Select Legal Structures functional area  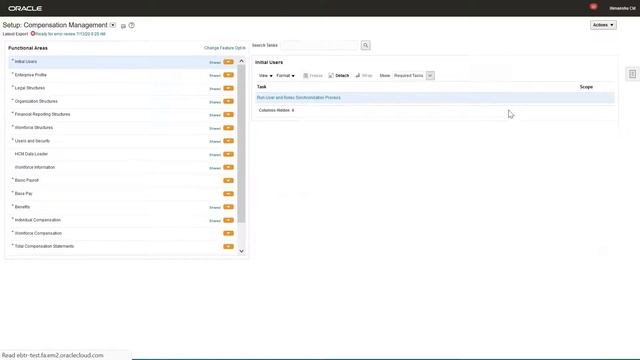(x=30, y=88)
